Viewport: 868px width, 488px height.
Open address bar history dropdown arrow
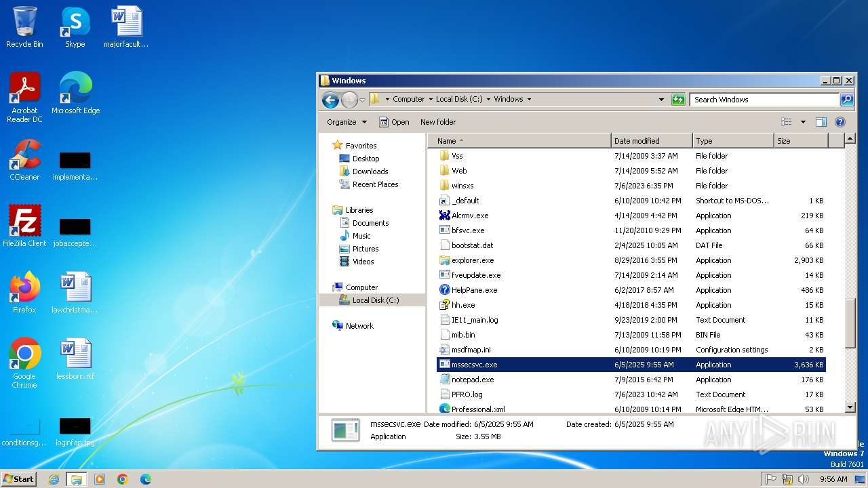pyautogui.click(x=662, y=100)
